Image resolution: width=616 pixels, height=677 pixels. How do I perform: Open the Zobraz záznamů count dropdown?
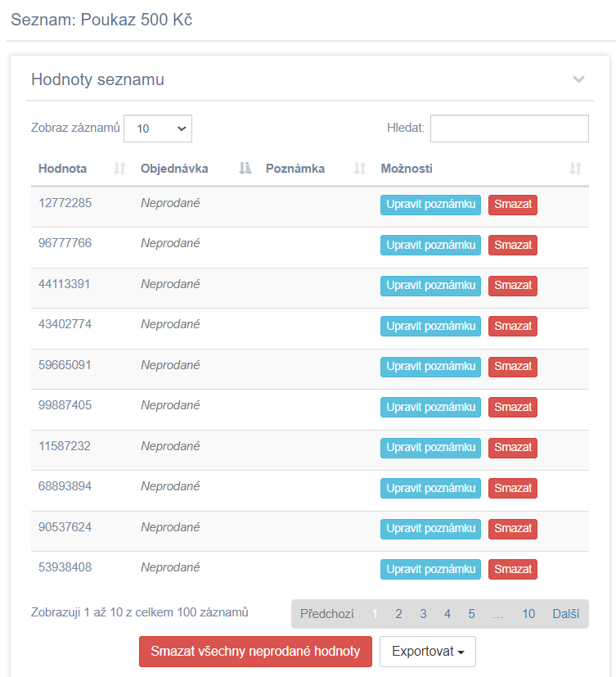pos(158,129)
